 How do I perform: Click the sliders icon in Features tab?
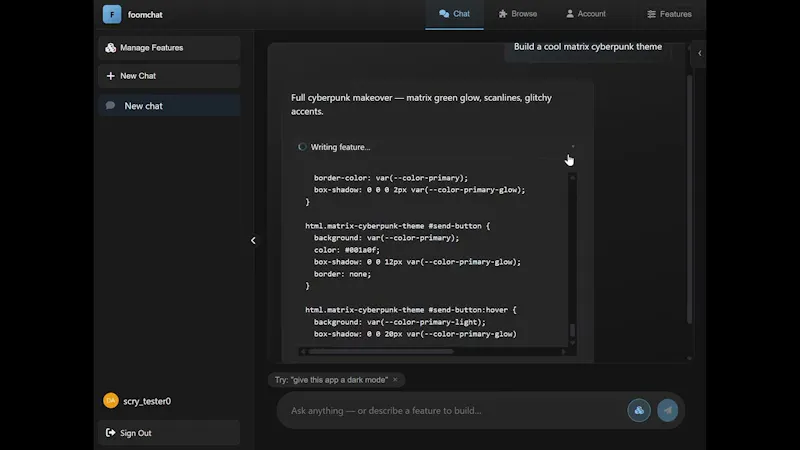[652, 14]
